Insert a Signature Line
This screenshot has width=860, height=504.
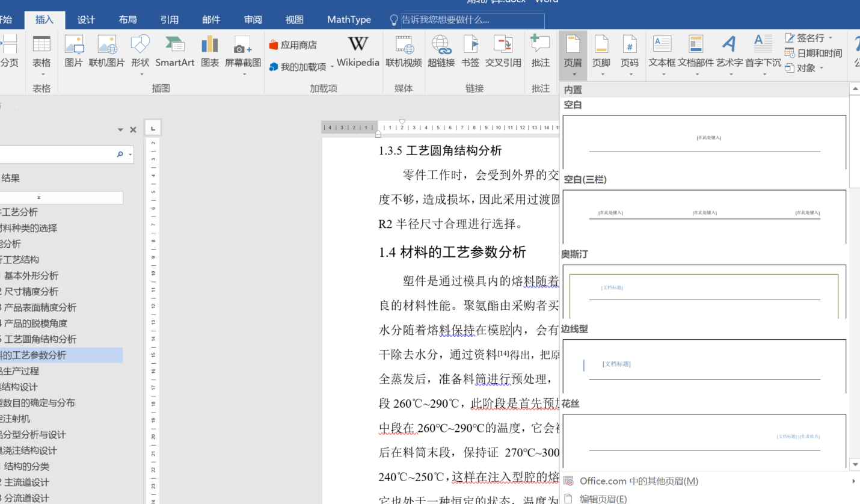pyautogui.click(x=805, y=38)
